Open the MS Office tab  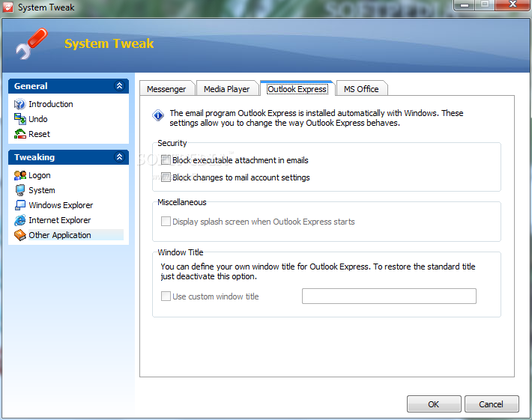tap(361, 89)
